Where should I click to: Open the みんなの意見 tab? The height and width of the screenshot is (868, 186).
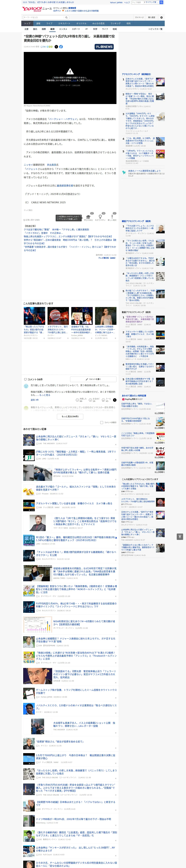99,24
